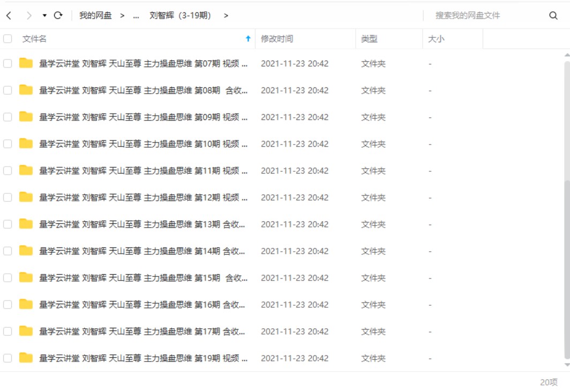570x392 pixels.
Task: Select breadcrumb 刘智辉（3-19期）
Action: coord(180,15)
